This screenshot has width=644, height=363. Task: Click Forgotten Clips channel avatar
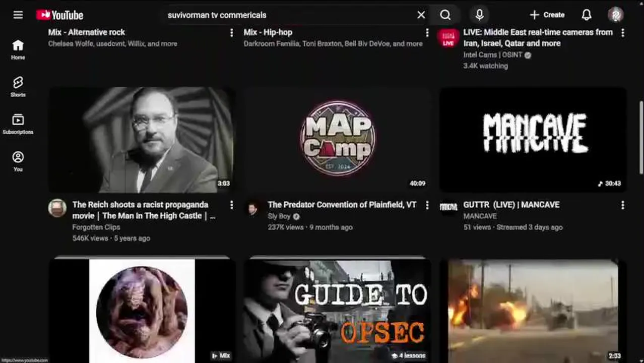(57, 208)
